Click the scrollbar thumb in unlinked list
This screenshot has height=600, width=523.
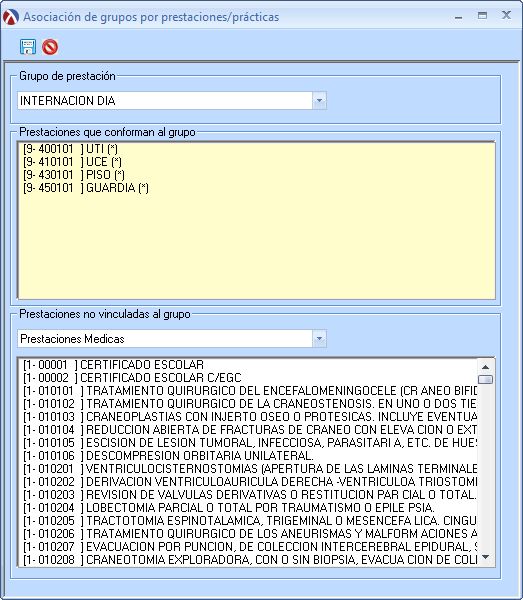pos(486,379)
